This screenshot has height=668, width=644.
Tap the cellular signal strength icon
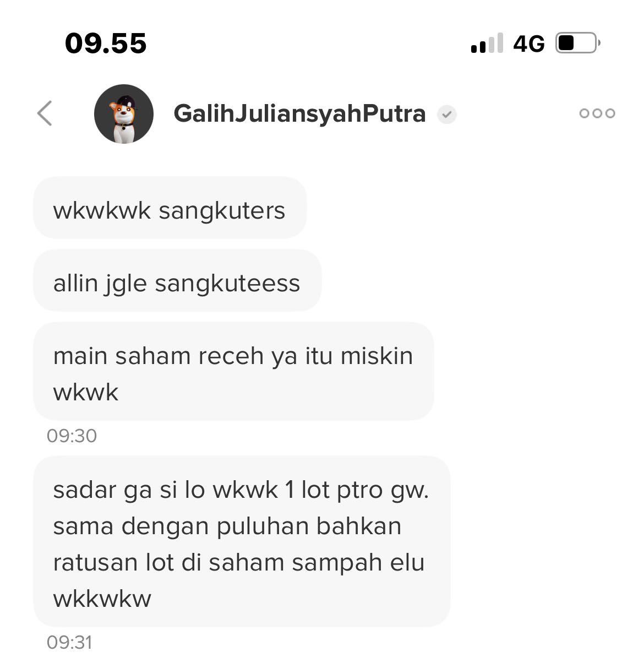pyautogui.click(x=487, y=43)
